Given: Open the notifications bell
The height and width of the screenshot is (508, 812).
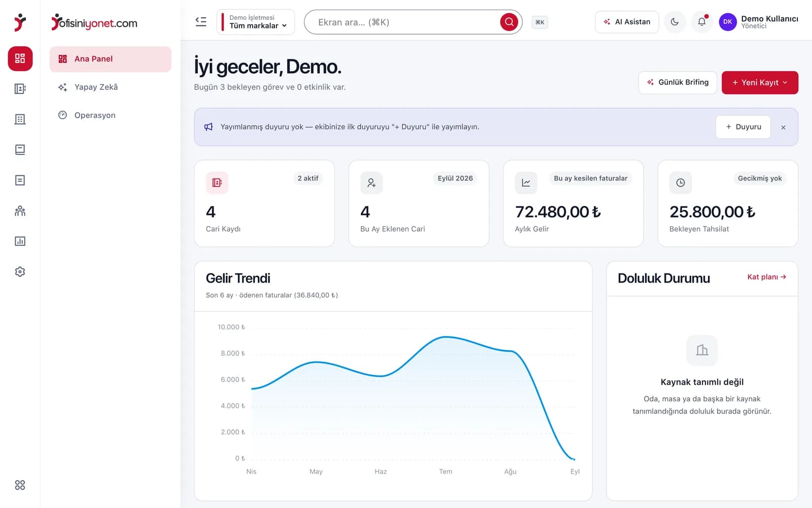Looking at the screenshot, I should 702,22.
